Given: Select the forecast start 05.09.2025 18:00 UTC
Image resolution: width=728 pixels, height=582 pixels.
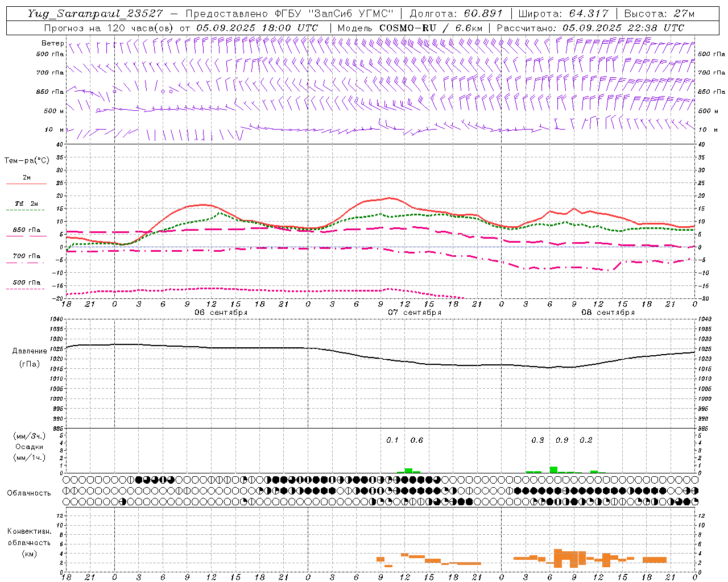Looking at the screenshot, I should point(257,28).
